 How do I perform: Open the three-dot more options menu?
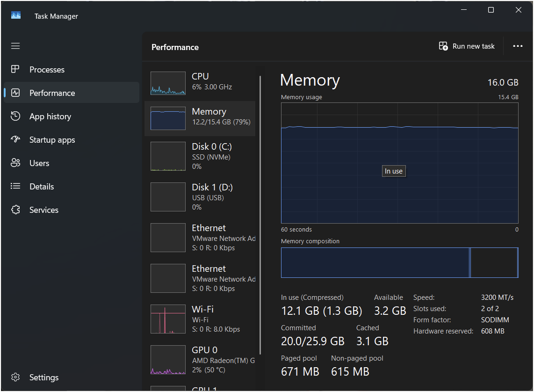coord(517,46)
